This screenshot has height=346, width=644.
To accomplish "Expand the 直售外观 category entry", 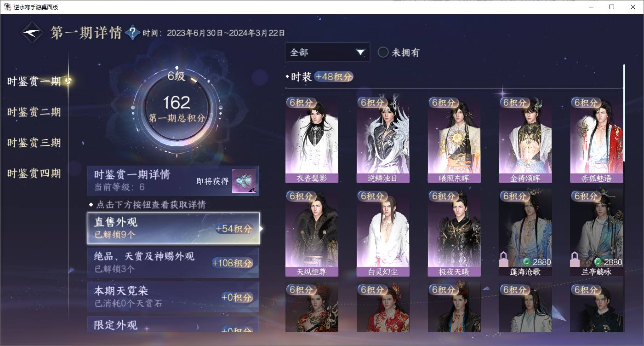I will tap(173, 228).
